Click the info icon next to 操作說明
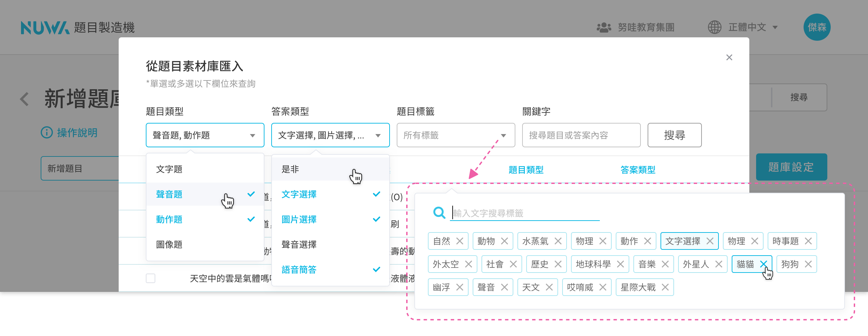The width and height of the screenshot is (868, 336). point(47,132)
